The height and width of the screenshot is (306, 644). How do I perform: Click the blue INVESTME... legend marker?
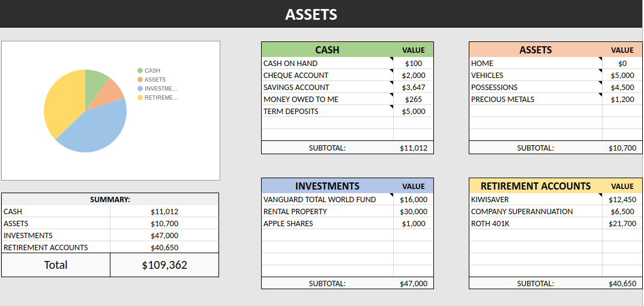point(140,89)
